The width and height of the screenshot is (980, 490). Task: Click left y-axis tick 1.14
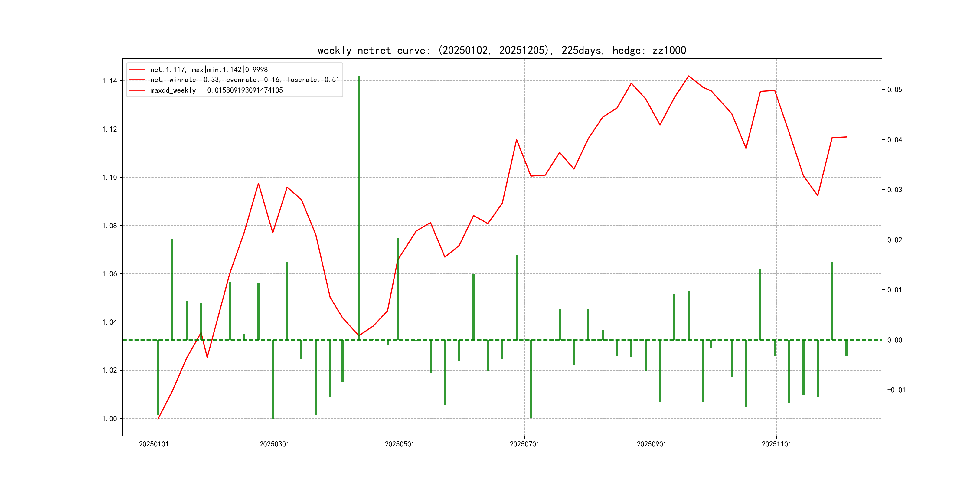(109, 81)
